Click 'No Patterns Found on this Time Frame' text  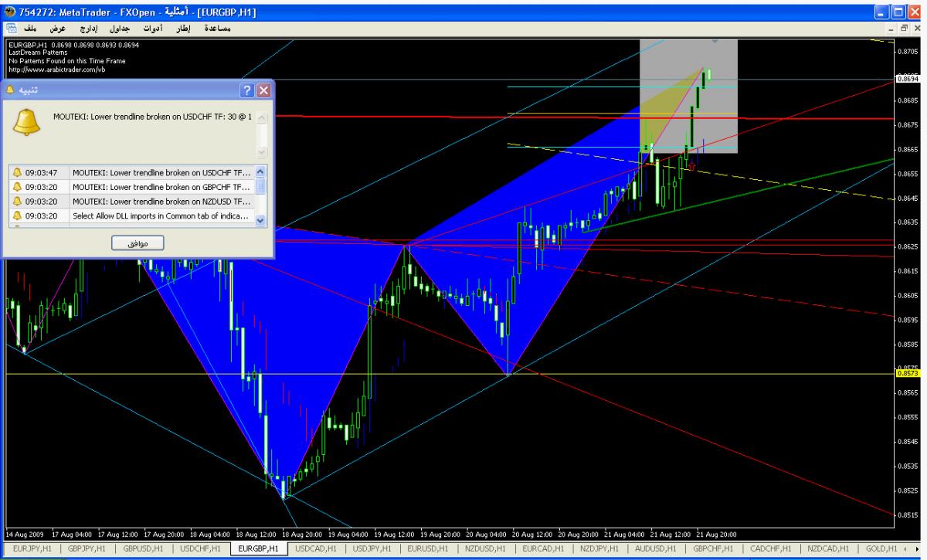[x=66, y=61]
